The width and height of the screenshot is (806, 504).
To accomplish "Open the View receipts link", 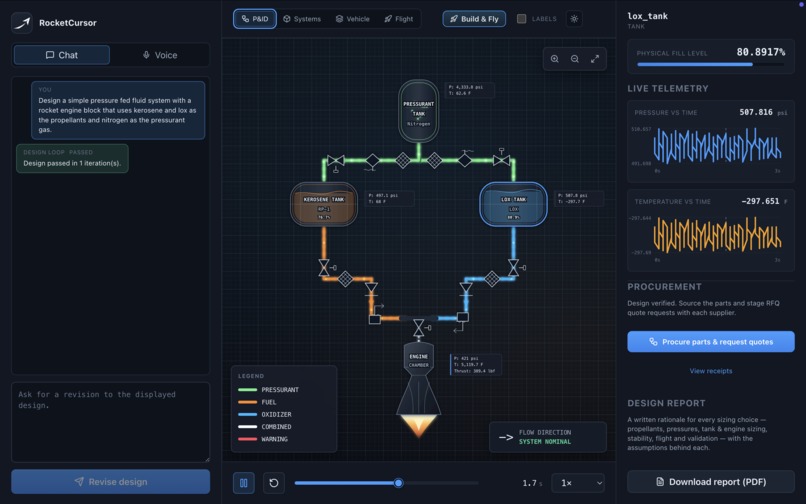I will tap(711, 371).
